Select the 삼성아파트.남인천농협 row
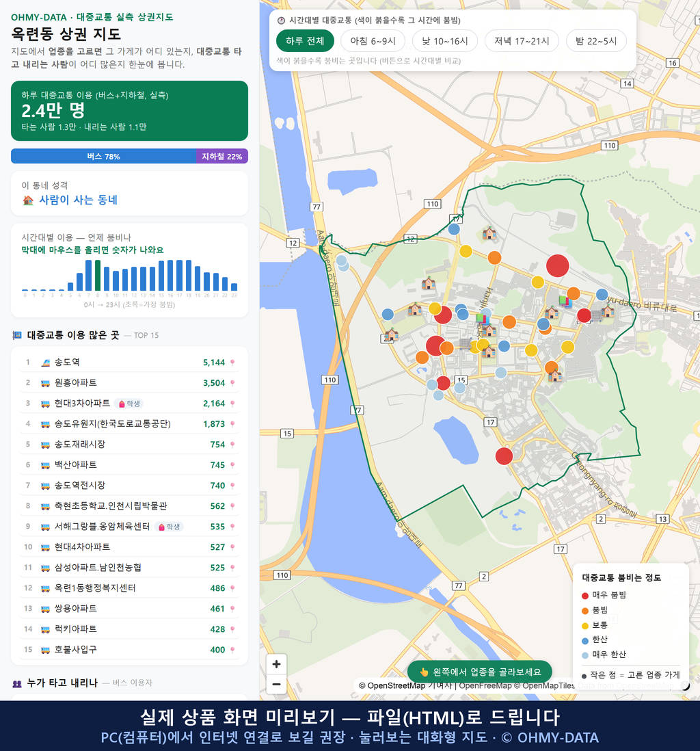This screenshot has height=751, width=700. click(129, 568)
